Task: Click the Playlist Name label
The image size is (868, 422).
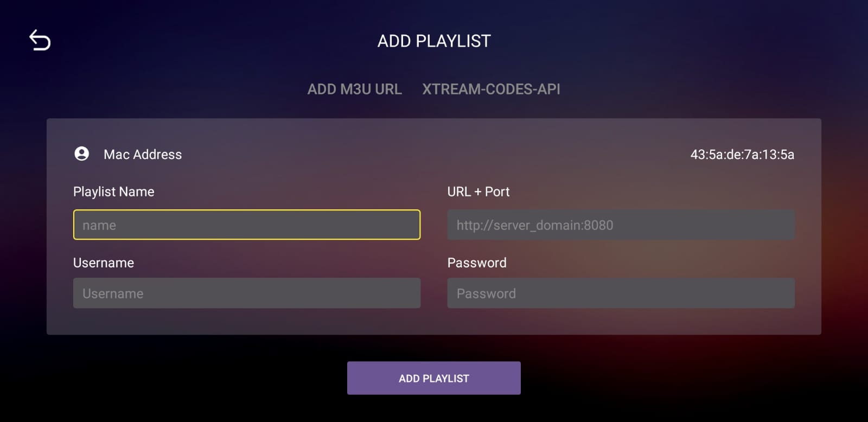Action: (x=113, y=191)
